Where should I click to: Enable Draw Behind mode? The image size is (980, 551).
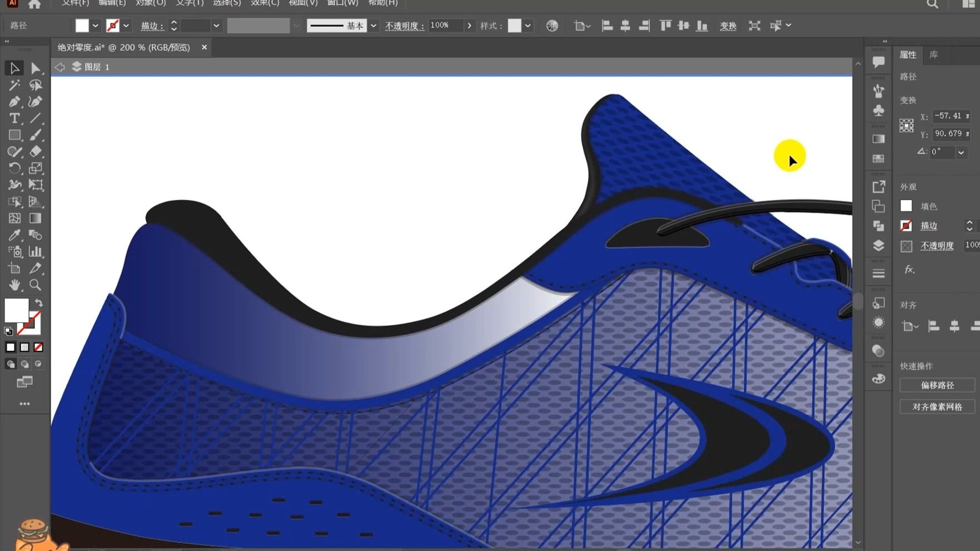pos(24,364)
